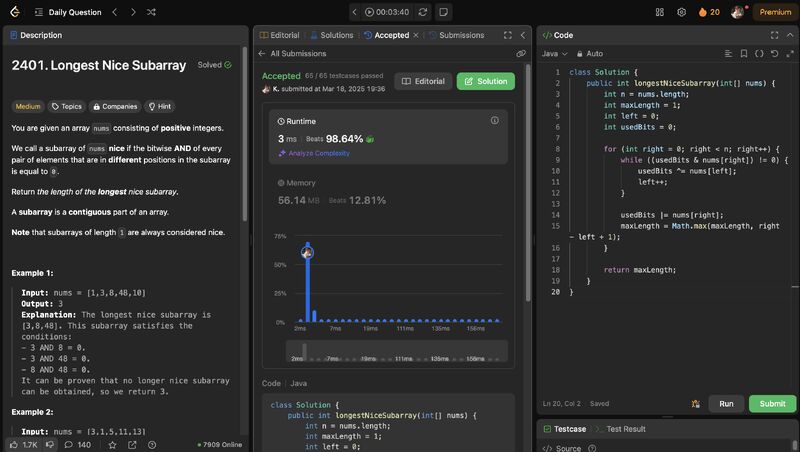Upvote the problem with thumbs up
The image size is (800, 452).
click(17, 444)
